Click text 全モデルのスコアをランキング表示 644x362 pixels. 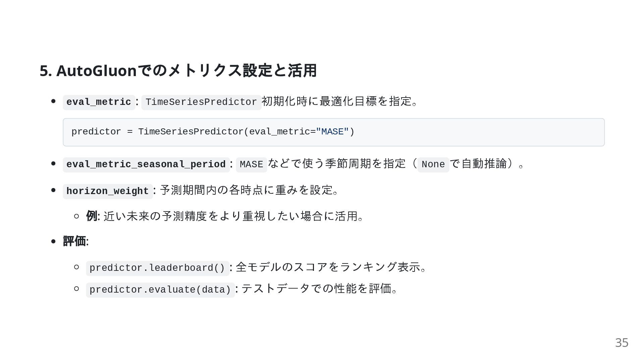pyautogui.click(x=328, y=267)
